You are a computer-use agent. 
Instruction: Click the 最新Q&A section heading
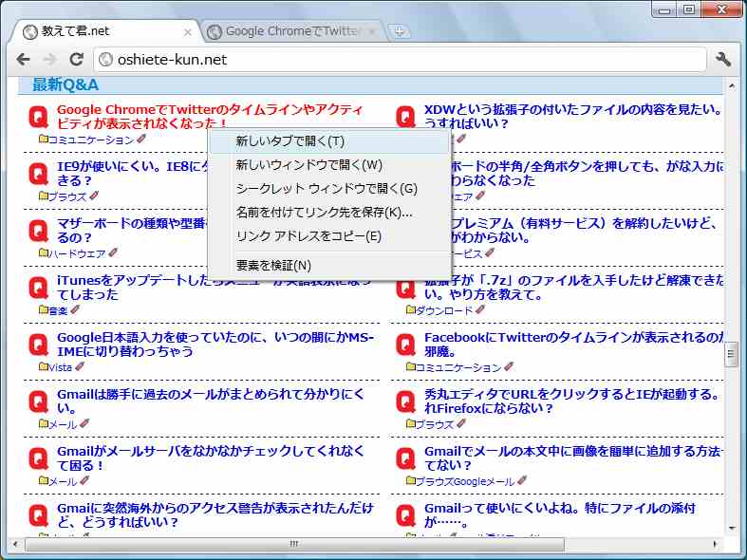65,84
